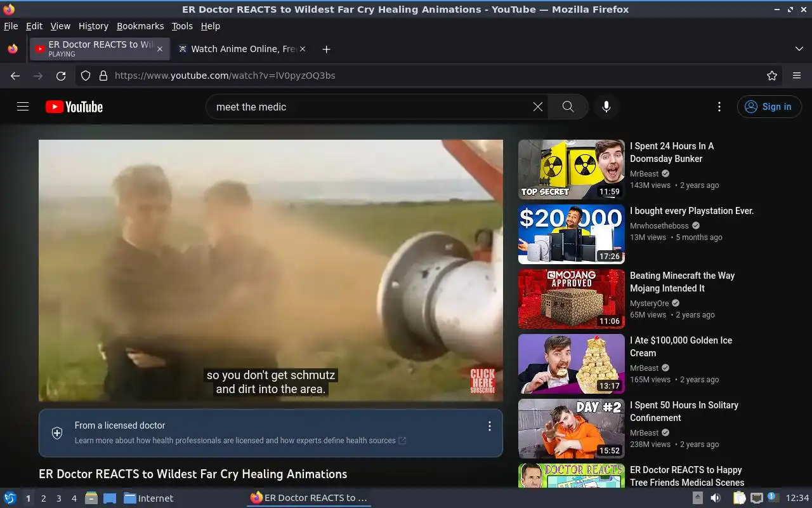Open the Solitary Confinement video thumbnail
This screenshot has width=812, height=508.
(572, 429)
